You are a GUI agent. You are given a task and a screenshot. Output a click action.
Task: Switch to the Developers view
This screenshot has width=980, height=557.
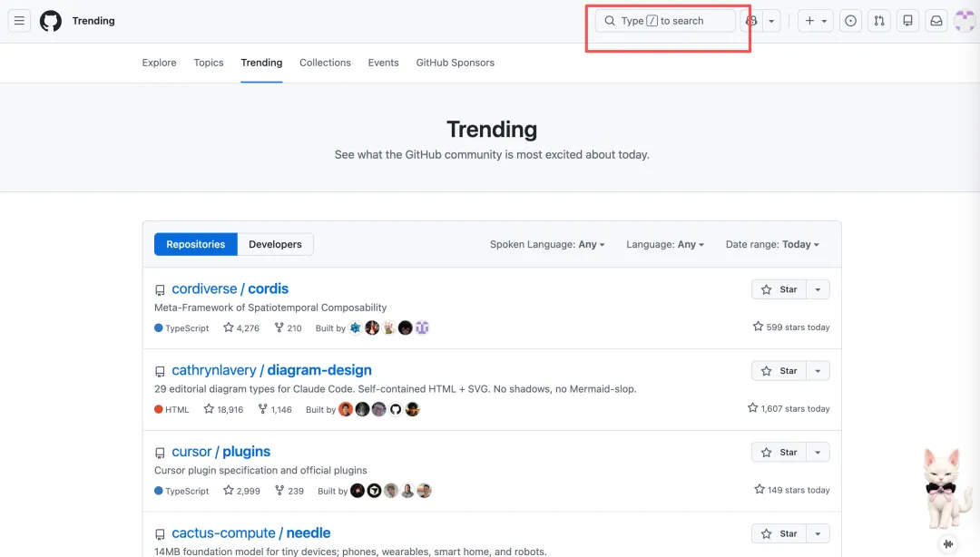point(275,244)
